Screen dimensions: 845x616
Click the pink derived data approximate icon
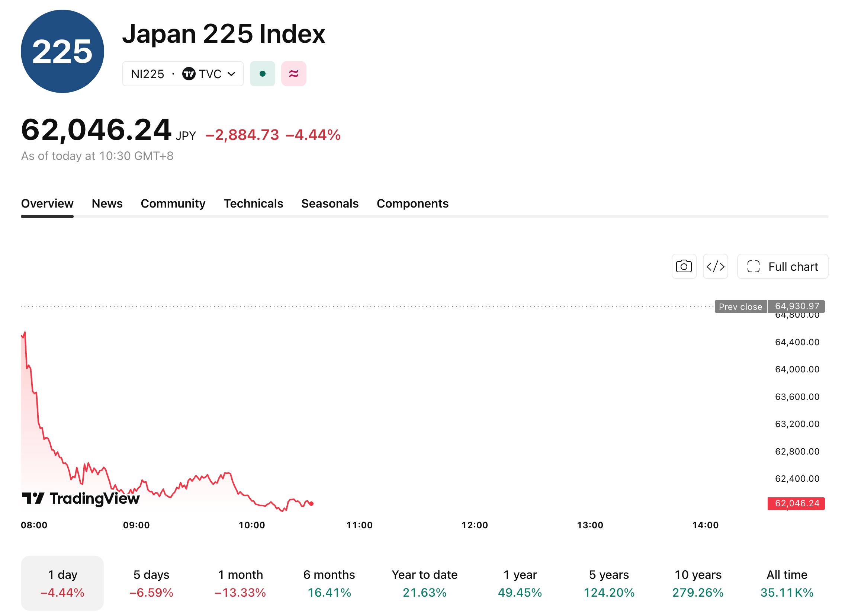click(x=294, y=74)
